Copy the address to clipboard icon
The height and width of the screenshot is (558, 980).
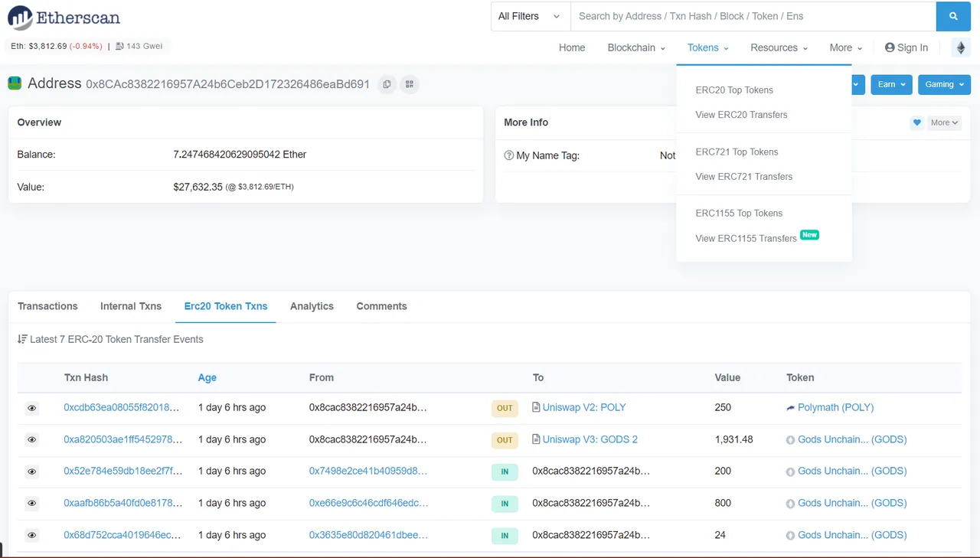coord(387,84)
